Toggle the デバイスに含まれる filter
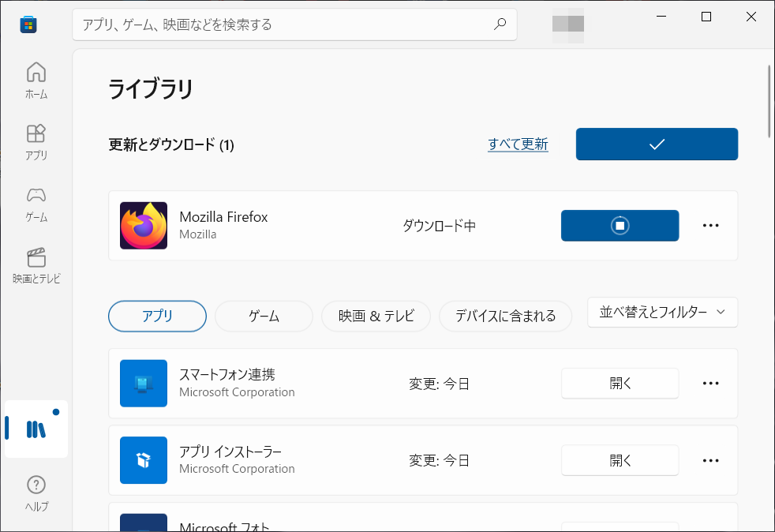Screen dimensions: 775x532 click(x=505, y=316)
